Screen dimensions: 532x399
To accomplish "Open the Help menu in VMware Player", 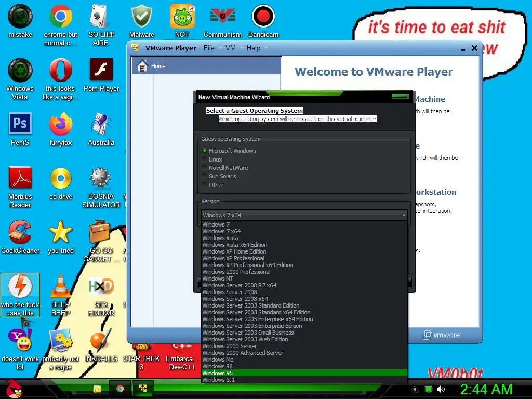I will pyautogui.click(x=254, y=48).
